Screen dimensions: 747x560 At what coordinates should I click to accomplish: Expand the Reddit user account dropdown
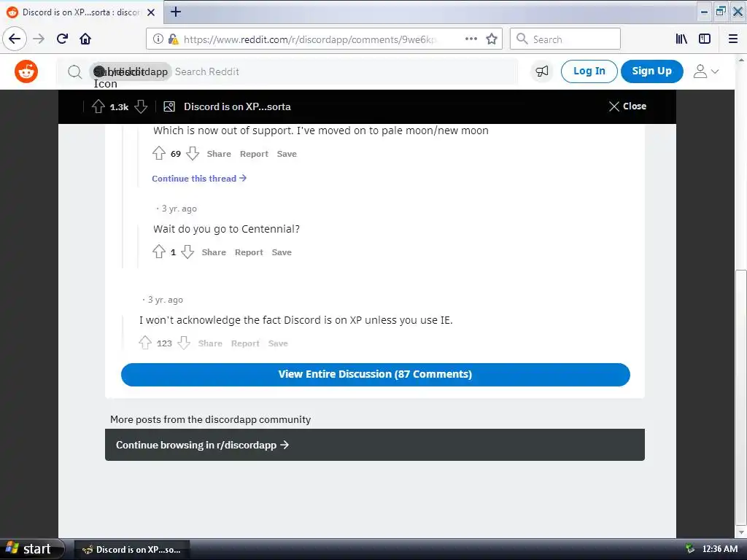705,71
